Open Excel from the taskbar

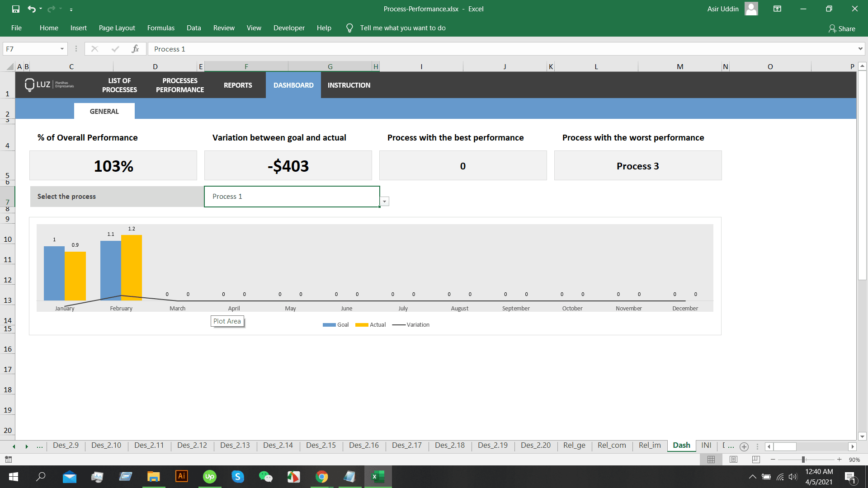378,477
